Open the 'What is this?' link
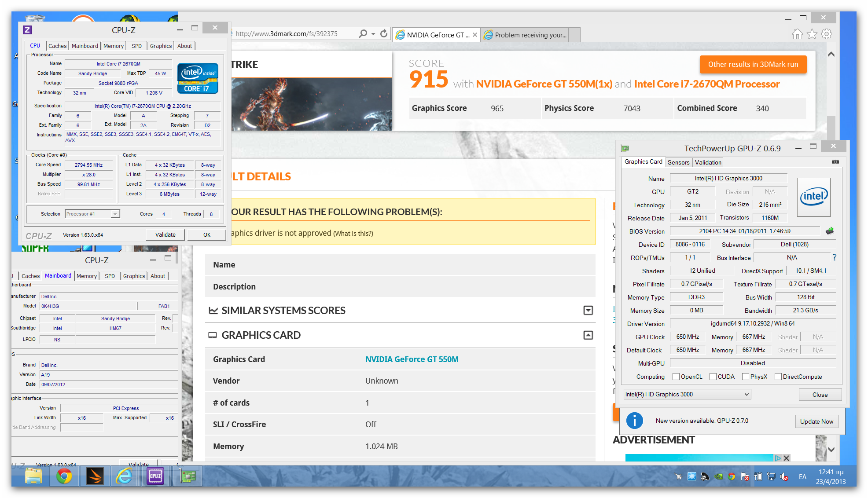Viewport: 868px width, 498px height. pos(353,234)
